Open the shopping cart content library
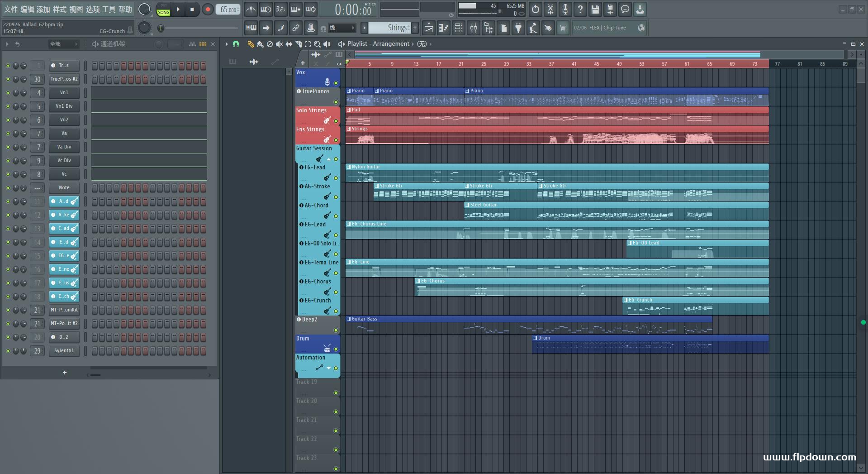 click(x=563, y=28)
